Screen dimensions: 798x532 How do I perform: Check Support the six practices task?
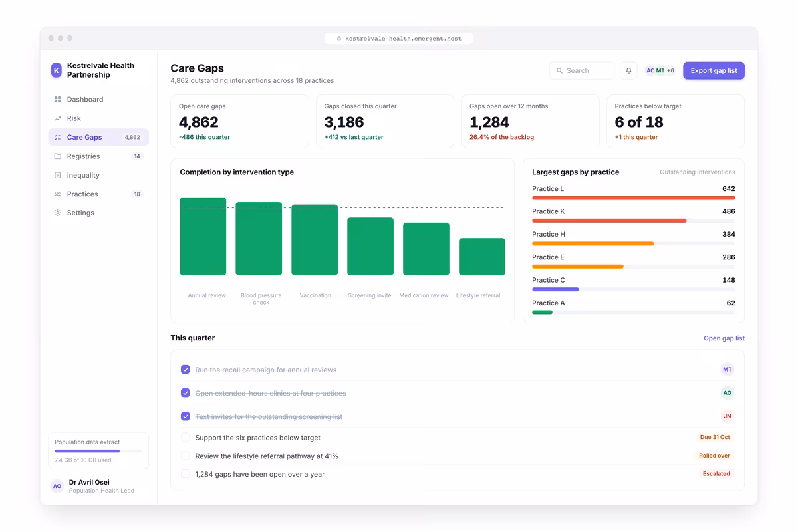[x=186, y=438]
